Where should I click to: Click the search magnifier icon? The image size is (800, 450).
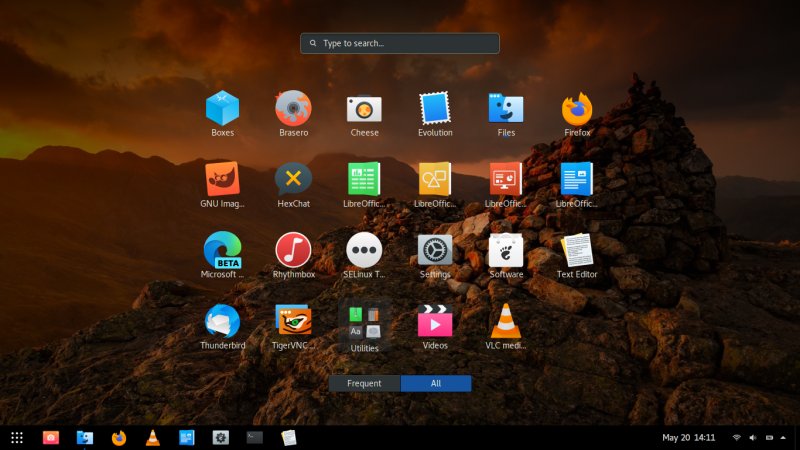pos(313,43)
